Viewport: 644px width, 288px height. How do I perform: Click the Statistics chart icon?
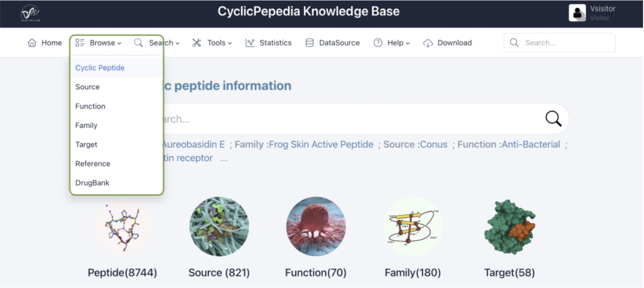click(250, 43)
